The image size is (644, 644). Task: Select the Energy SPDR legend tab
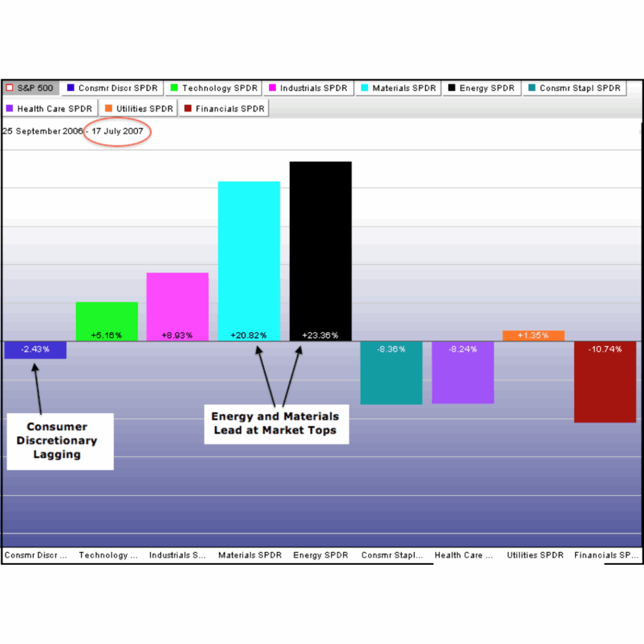tap(481, 88)
